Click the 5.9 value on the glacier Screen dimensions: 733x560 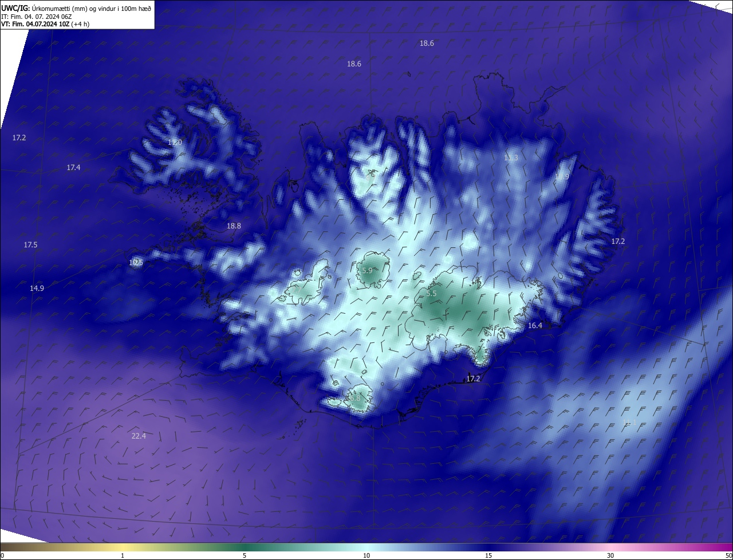(x=367, y=270)
